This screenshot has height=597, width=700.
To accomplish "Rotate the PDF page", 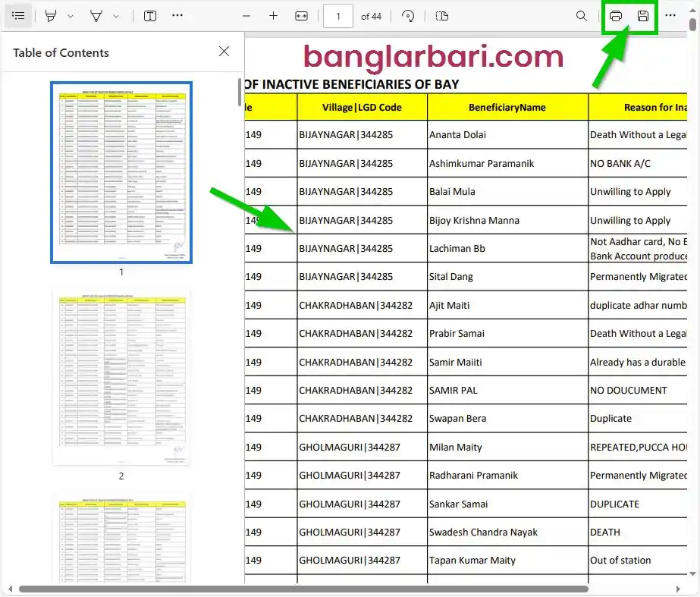I will pos(407,15).
